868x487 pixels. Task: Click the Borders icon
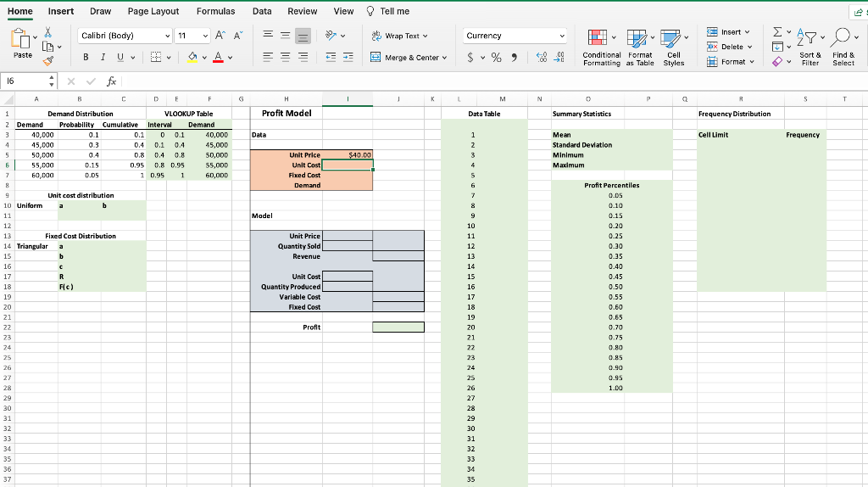point(156,57)
